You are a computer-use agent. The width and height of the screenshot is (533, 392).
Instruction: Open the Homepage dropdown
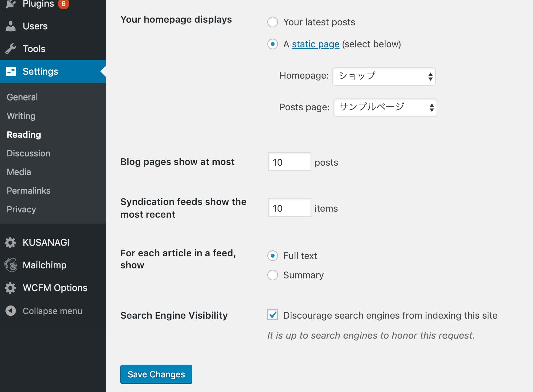384,77
